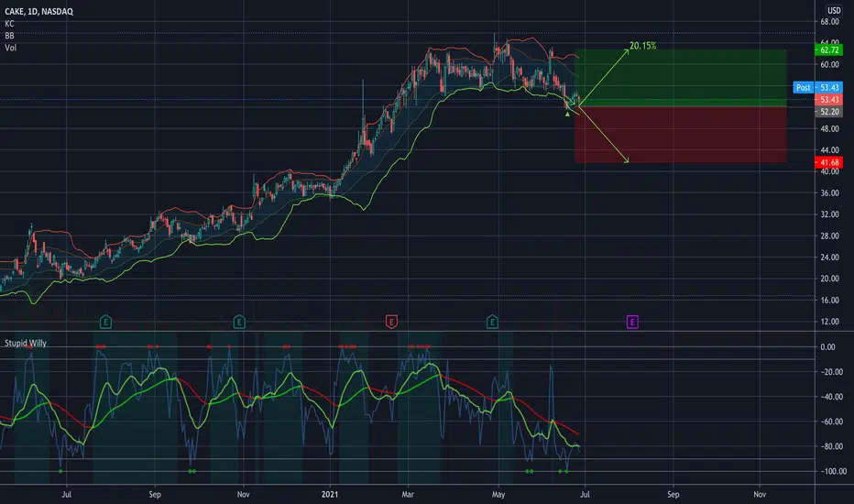854x504 pixels.
Task: Select the Vol indicator label
Action: [10, 48]
